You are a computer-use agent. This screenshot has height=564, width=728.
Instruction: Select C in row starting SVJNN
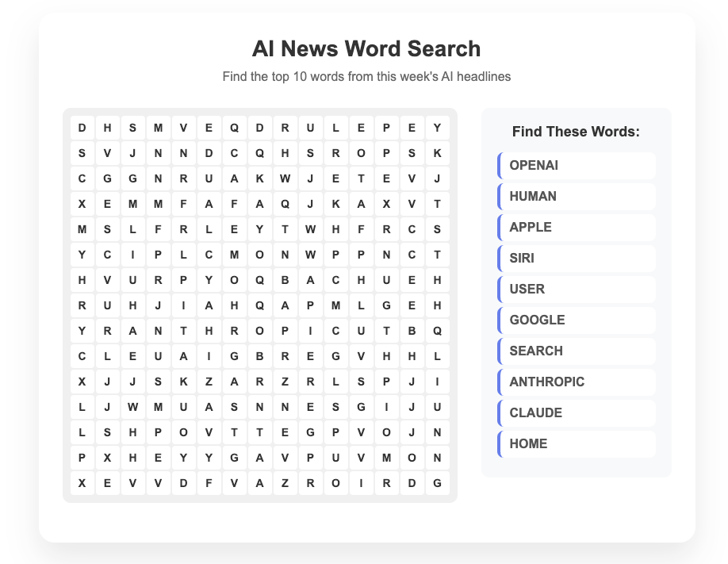tap(235, 153)
